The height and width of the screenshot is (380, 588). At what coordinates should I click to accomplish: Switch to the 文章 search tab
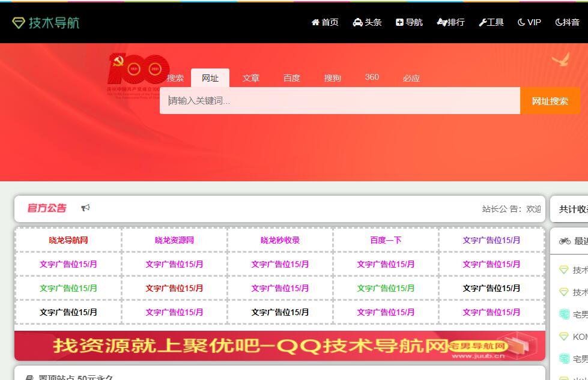pyautogui.click(x=250, y=78)
